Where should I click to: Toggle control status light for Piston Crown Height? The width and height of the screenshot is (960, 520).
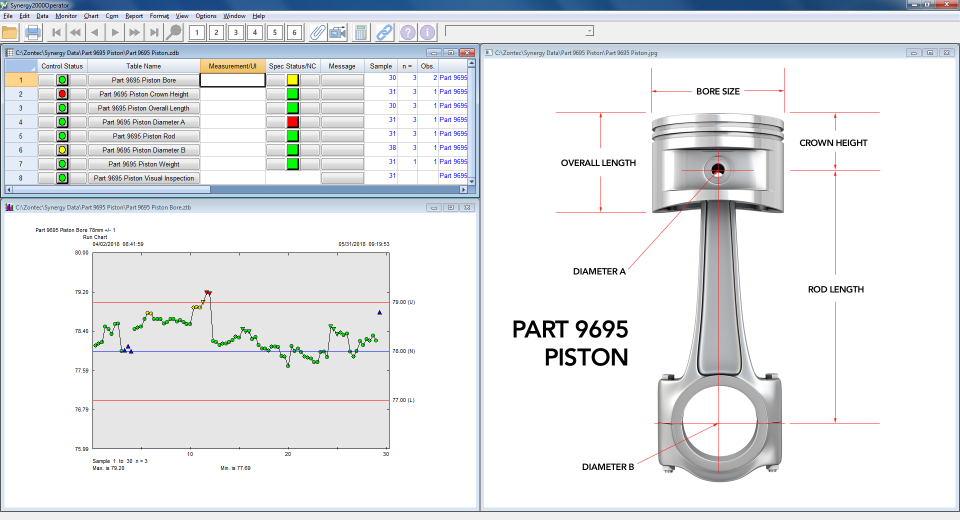(62, 93)
